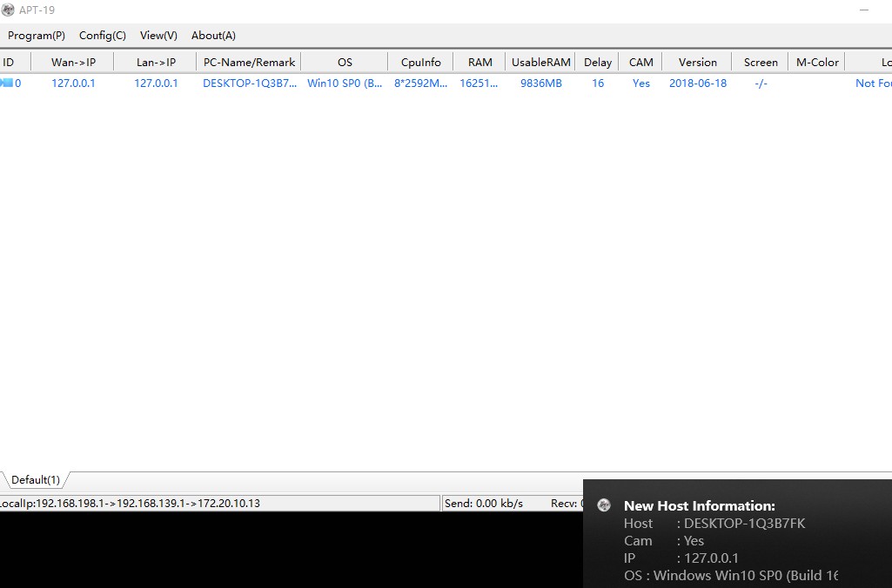Select the version 2018-06-18 cell
Image resolution: width=892 pixels, height=588 pixels.
coord(698,83)
